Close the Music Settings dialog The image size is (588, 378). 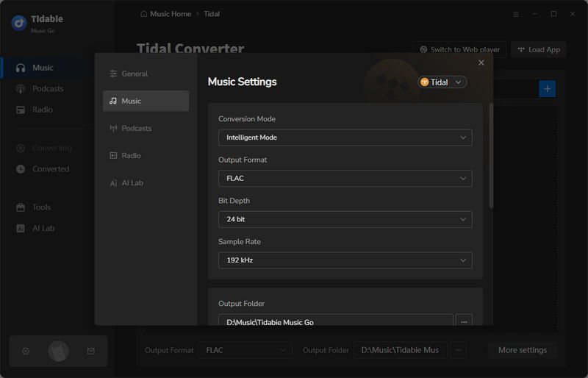point(481,63)
